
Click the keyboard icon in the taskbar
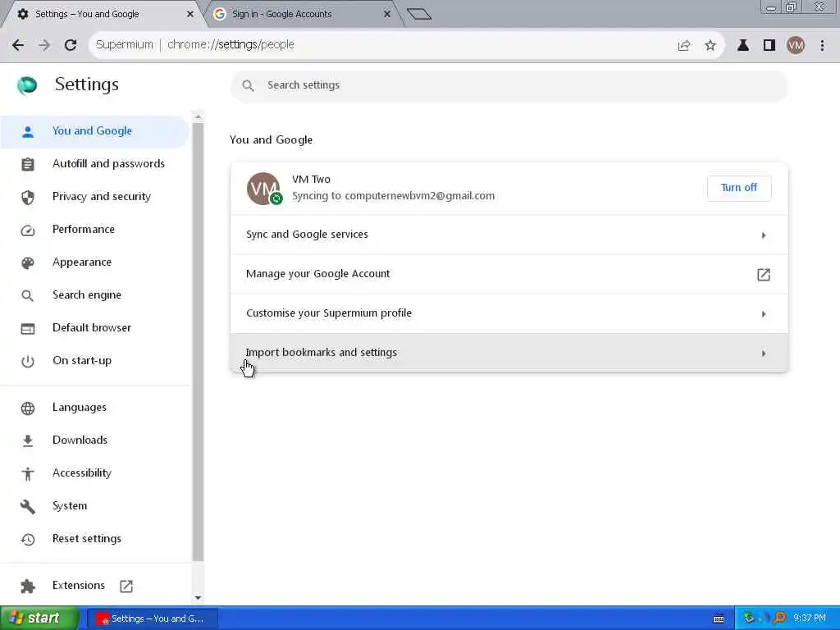click(719, 619)
